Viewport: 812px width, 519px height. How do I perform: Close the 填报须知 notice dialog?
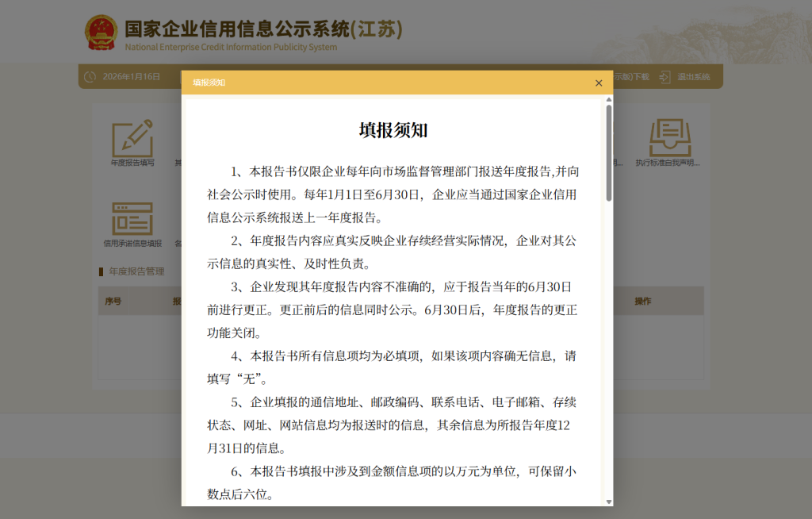[x=599, y=83]
